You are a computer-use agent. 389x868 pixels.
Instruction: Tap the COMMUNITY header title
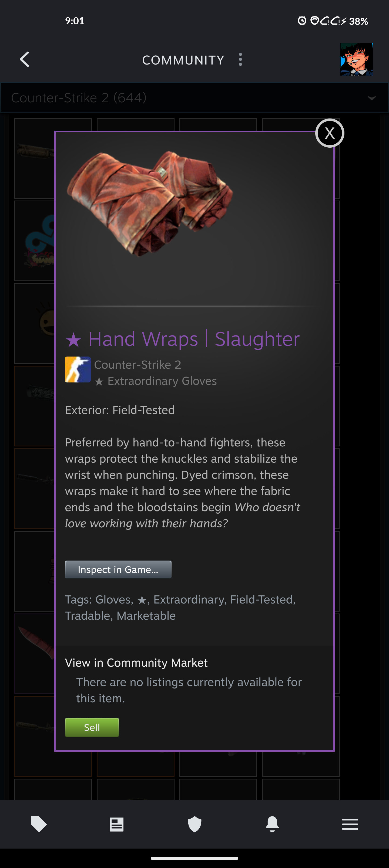pyautogui.click(x=183, y=60)
